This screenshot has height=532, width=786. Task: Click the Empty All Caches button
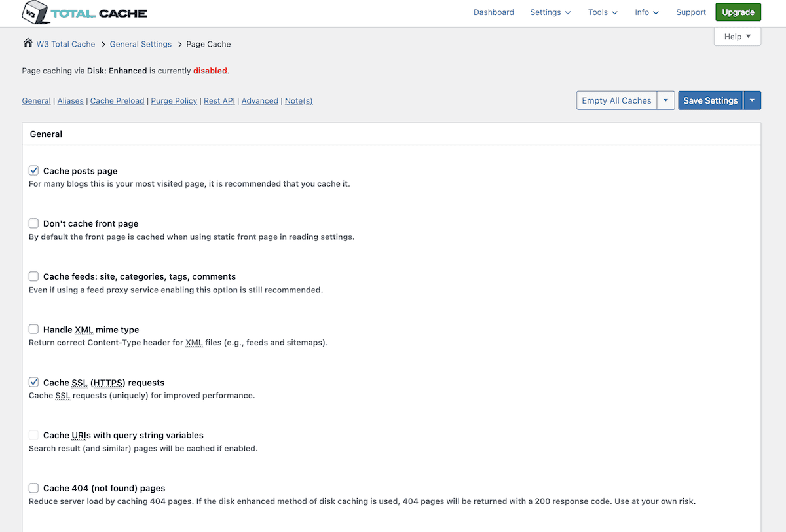(616, 100)
